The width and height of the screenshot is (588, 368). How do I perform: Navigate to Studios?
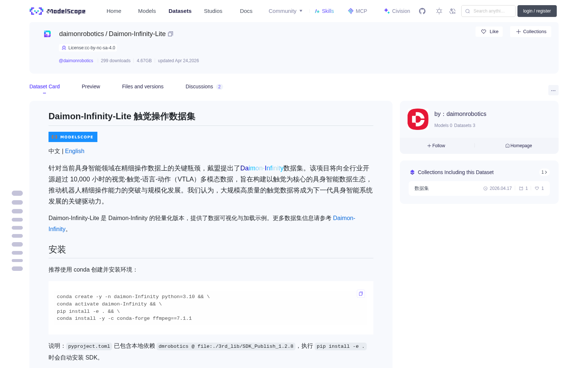(213, 11)
